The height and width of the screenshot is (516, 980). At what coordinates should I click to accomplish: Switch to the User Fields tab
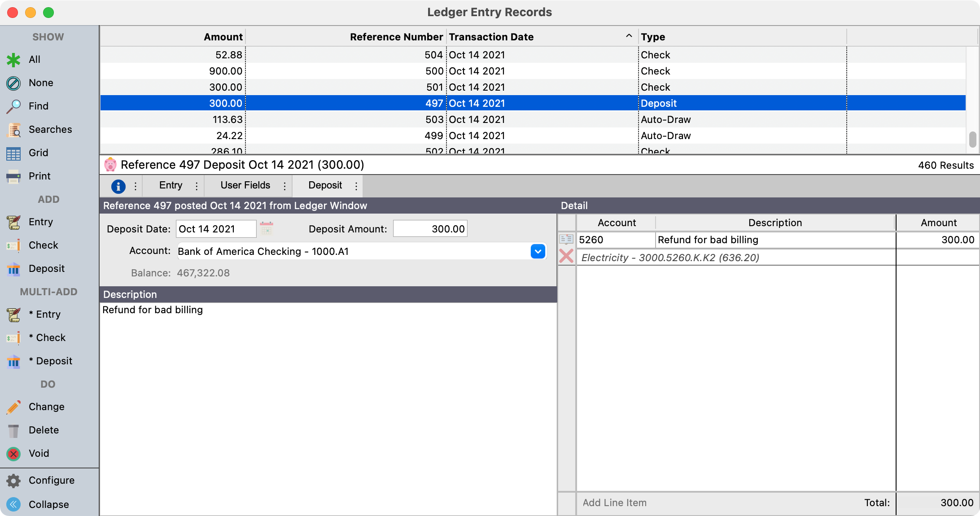click(x=245, y=186)
